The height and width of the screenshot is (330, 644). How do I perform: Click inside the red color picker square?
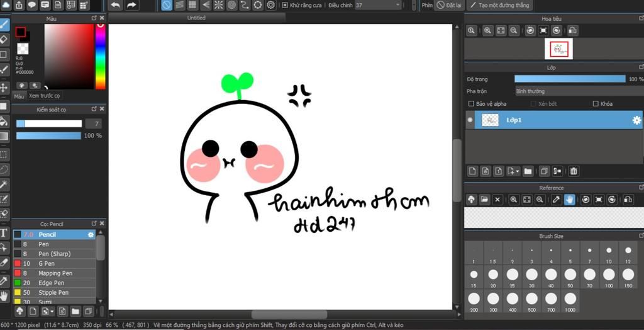pyautogui.click(x=69, y=57)
